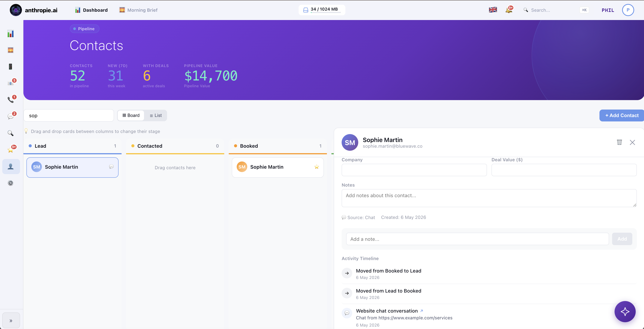Open the AI assistant sparkle floating button
644x329 pixels.
[625, 311]
